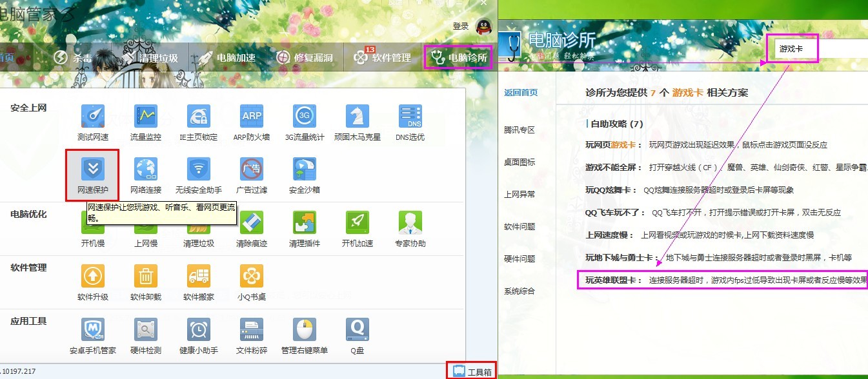The image size is (868, 379).
Task: Open 健康小助手 health assistant
Action: [199, 336]
